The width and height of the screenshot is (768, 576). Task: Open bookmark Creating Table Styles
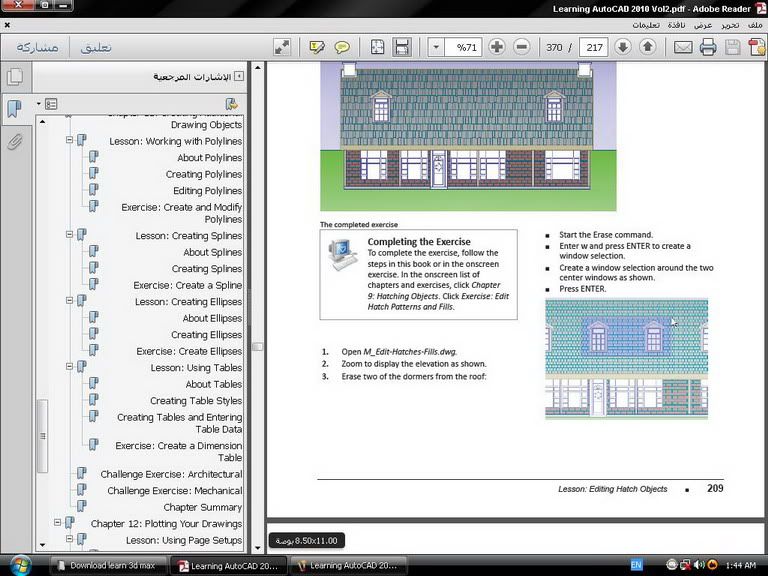196,401
